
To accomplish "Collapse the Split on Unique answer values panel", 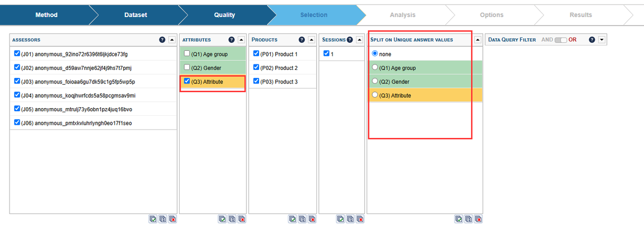I will (x=477, y=39).
